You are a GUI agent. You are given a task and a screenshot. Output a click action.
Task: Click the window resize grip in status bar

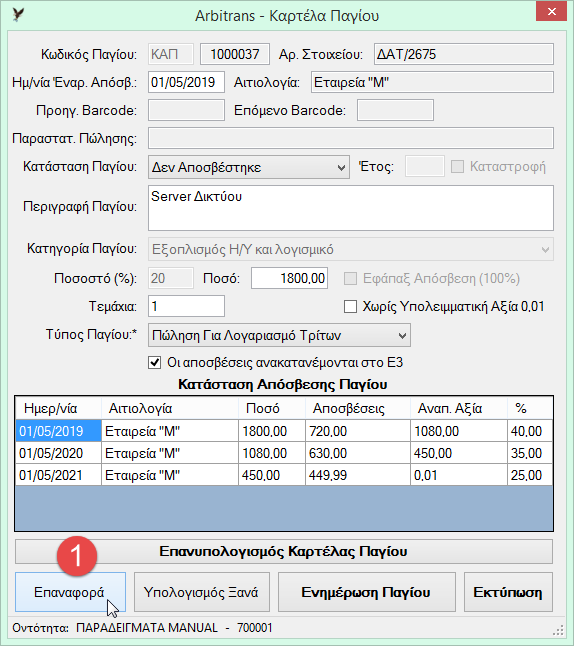click(558, 630)
